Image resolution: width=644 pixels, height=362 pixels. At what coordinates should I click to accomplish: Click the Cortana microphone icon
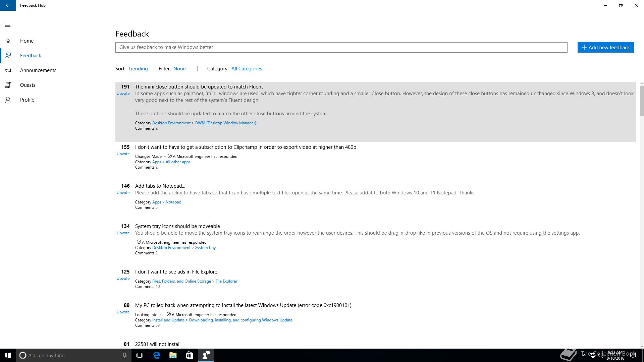point(124,355)
